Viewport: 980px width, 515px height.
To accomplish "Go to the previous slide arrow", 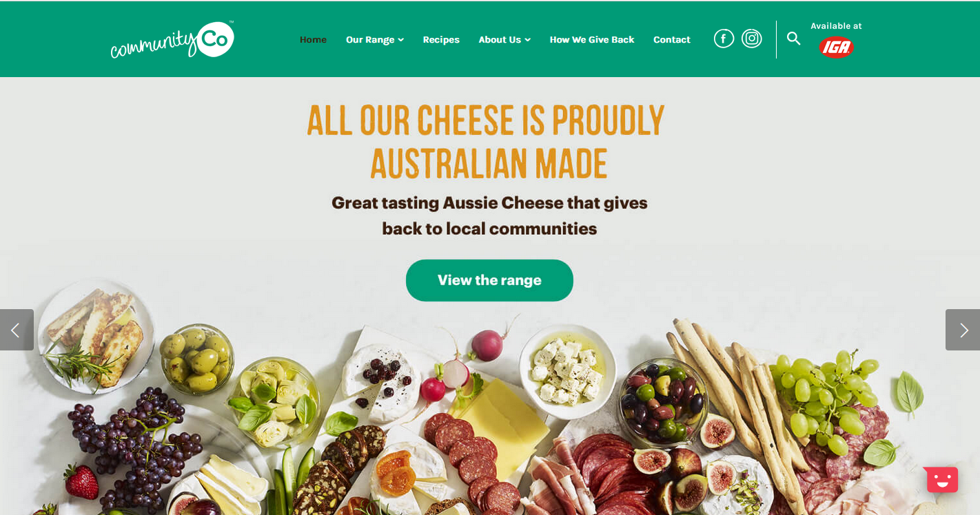I will tap(17, 330).
